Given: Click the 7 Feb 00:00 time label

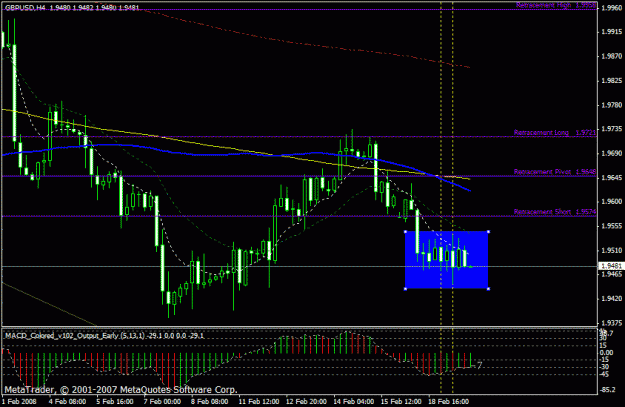Looking at the screenshot, I should coord(162,401).
